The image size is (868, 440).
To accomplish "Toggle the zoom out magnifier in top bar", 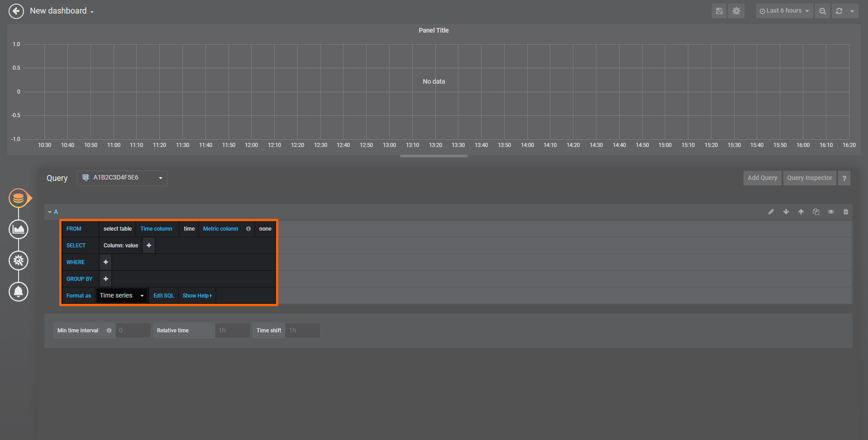I will [x=822, y=10].
